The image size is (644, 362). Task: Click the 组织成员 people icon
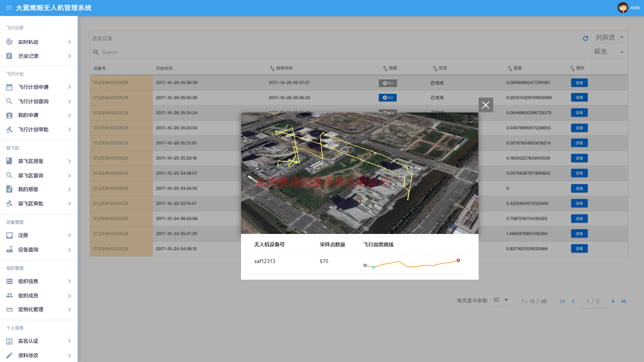pyautogui.click(x=9, y=296)
